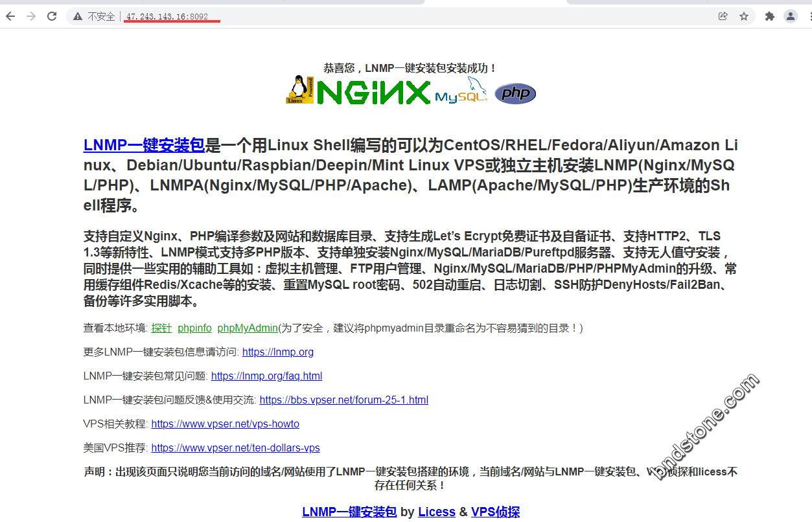Open the https://lnmp.org/faq.html link
Screen dimensions: 812x522
[267, 376]
